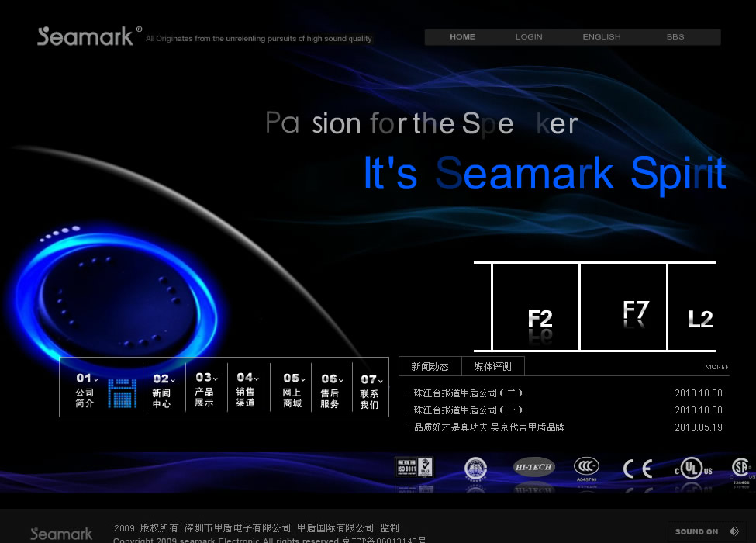Click the footer Seamark logo

(x=61, y=534)
